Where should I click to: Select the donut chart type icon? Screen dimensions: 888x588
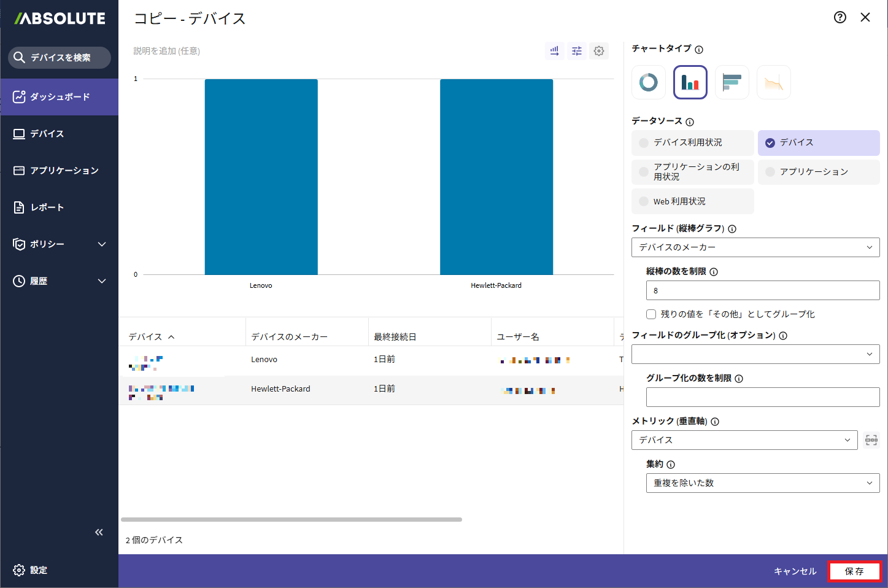click(x=649, y=82)
